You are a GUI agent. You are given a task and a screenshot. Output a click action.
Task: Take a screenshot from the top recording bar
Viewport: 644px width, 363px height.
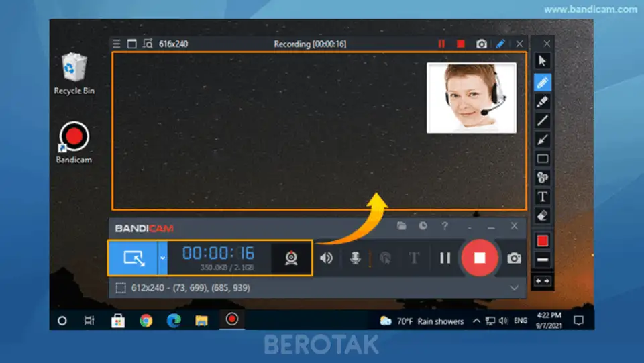[x=482, y=44]
